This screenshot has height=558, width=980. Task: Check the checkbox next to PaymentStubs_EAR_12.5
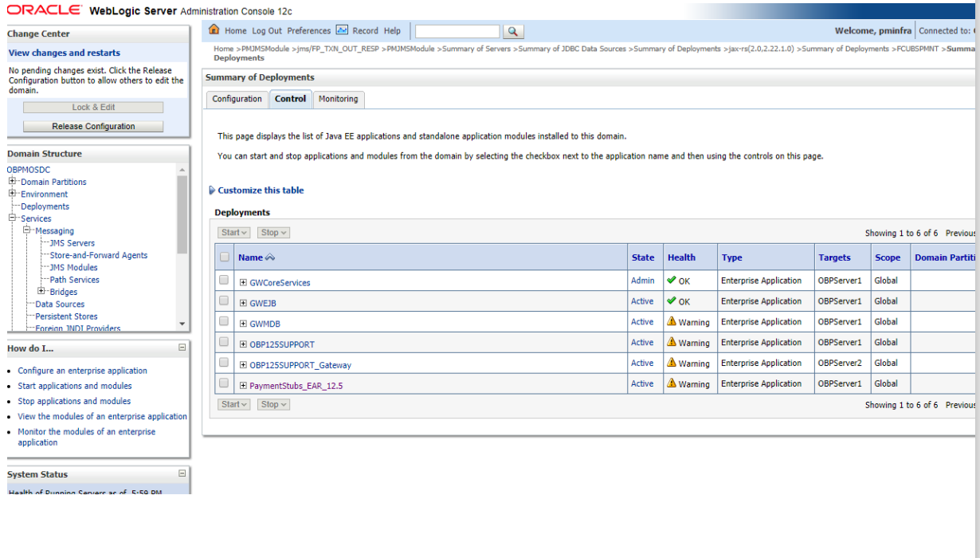pyautogui.click(x=223, y=383)
